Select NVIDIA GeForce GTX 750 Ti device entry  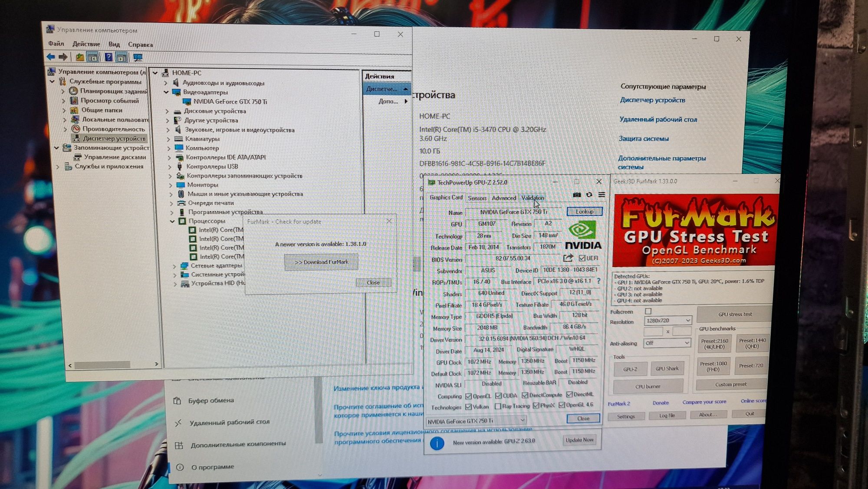pos(230,102)
